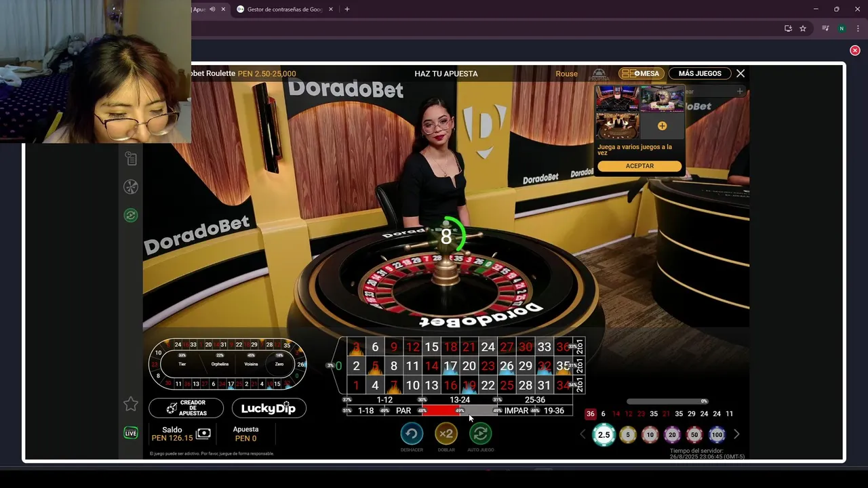This screenshot has width=868, height=488.
Task: Select the 20 value chip
Action: (672, 435)
